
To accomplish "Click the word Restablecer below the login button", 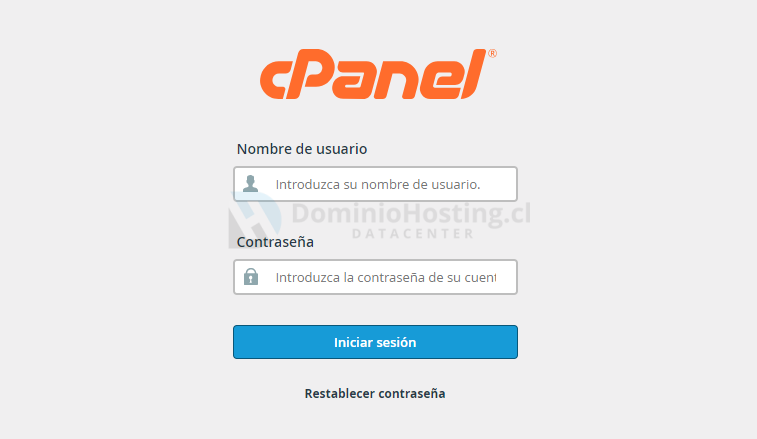I will click(x=340, y=394).
